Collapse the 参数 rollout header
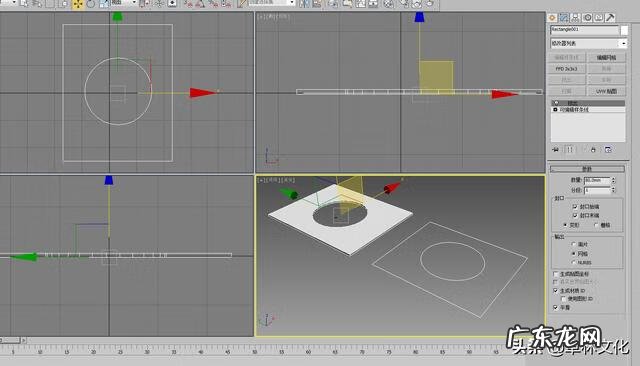This screenshot has width=640, height=366. click(x=587, y=169)
